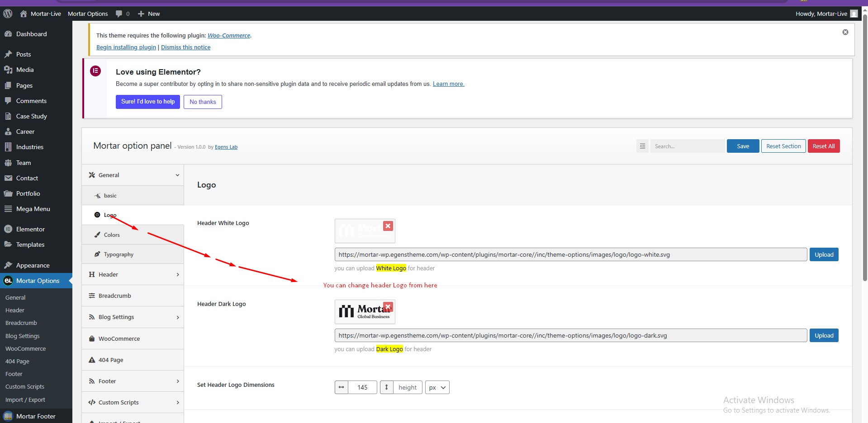Click the white logo URL field
Image resolution: width=868 pixels, height=423 pixels.
coord(571,254)
